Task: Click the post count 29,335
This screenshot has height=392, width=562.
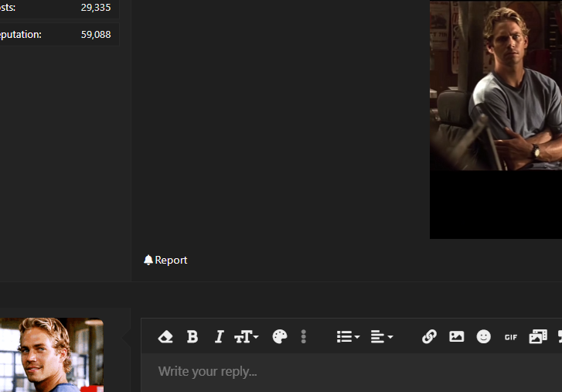Action: click(96, 8)
